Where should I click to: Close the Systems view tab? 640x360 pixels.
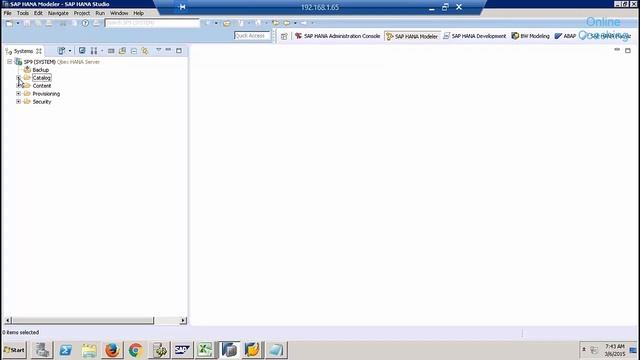pyautogui.click(x=39, y=51)
